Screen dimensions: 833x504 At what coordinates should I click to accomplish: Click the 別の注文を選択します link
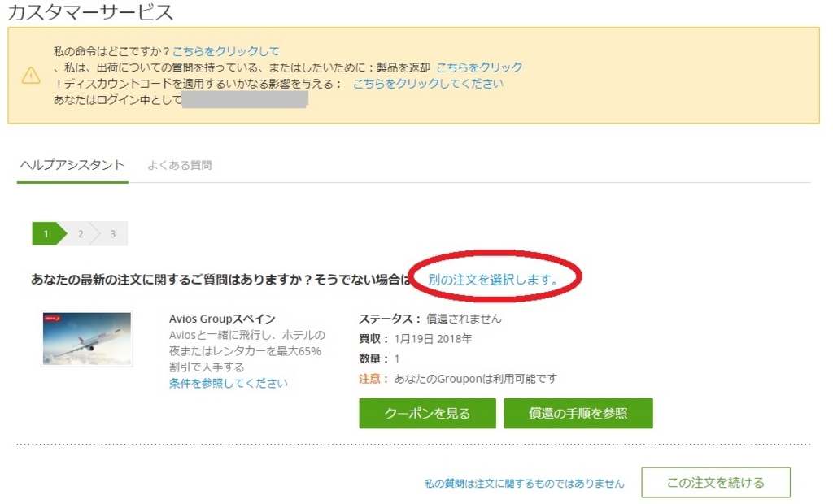pos(494,280)
